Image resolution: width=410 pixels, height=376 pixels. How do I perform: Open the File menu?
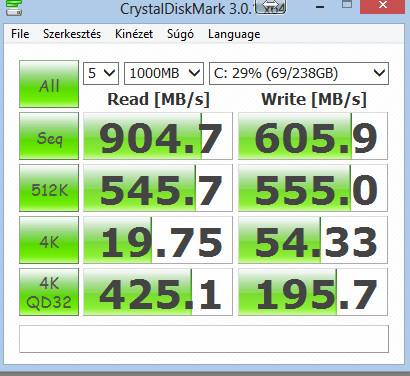(x=20, y=34)
